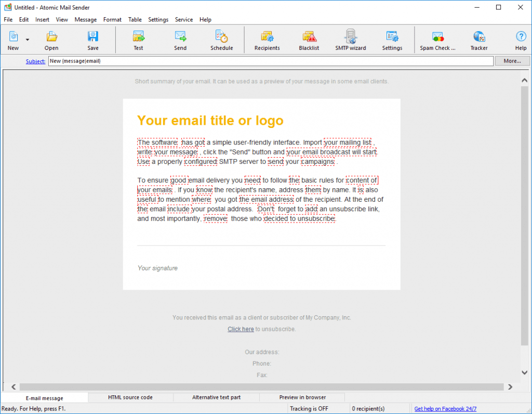Switch to the Preview in browser tab
Viewport: 532px width, 414px height.
tap(302, 397)
